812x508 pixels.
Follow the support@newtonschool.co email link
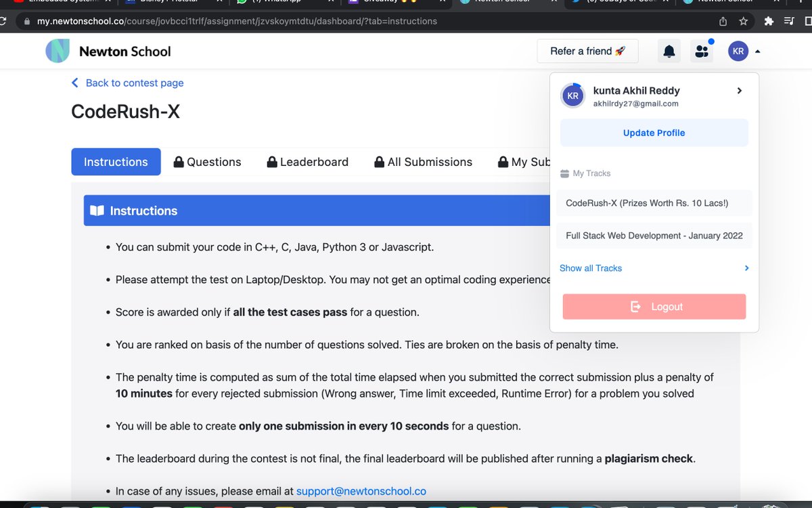361,491
